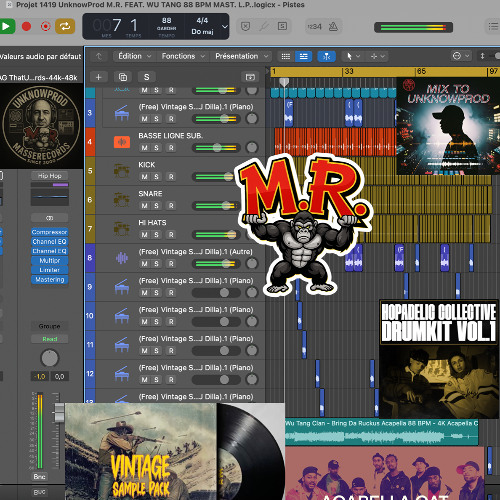Click the Hip Hop setting button
The height and width of the screenshot is (500, 500).
[x=50, y=176]
